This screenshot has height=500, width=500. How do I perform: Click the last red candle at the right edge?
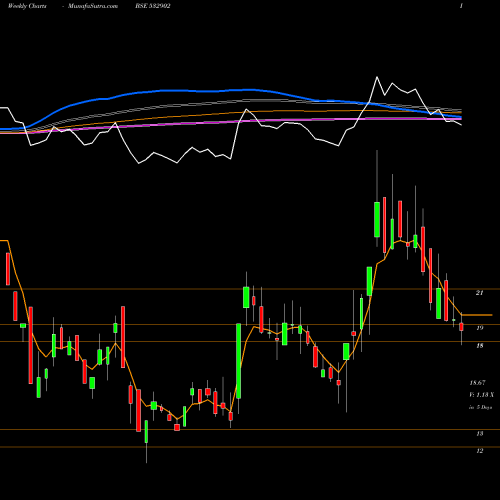(x=461, y=327)
